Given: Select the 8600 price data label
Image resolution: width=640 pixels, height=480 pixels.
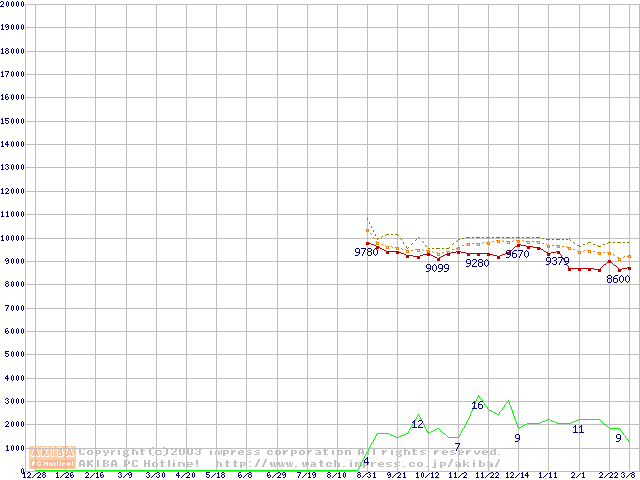Looking at the screenshot, I should coord(618,279).
